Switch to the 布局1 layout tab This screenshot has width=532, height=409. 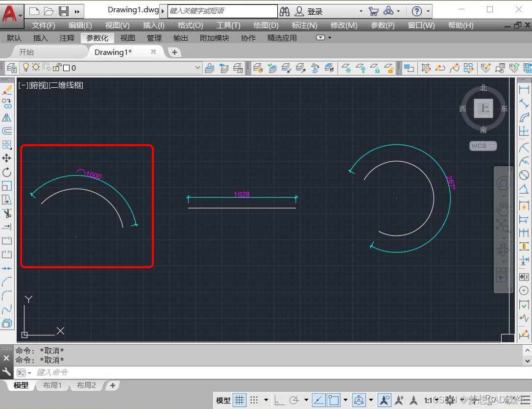click(x=52, y=385)
